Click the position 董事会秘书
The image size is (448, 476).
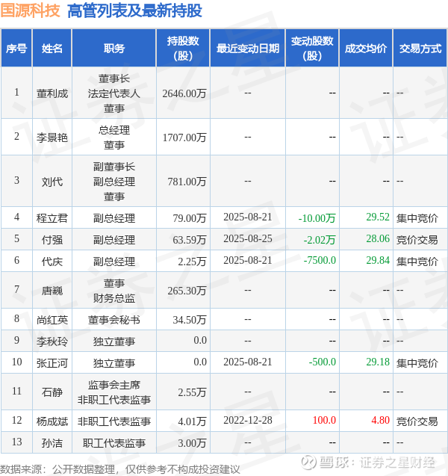(x=114, y=320)
